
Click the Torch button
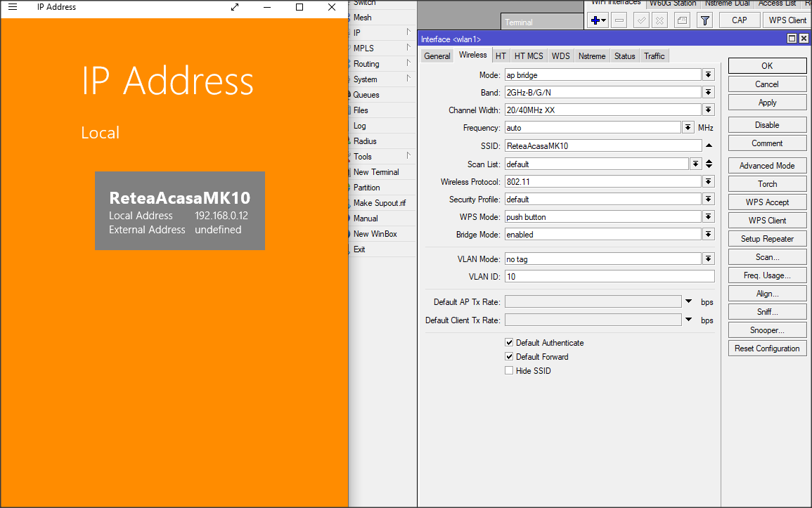coord(767,183)
